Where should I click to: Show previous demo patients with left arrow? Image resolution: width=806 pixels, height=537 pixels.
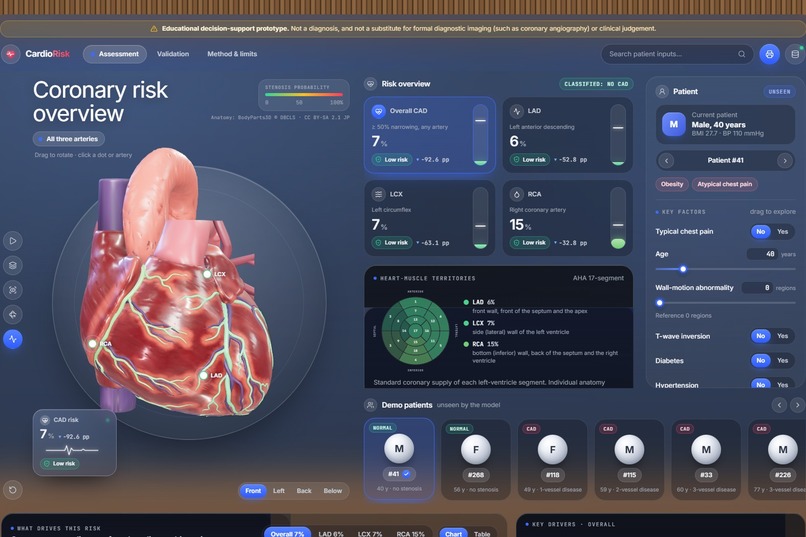pos(779,405)
